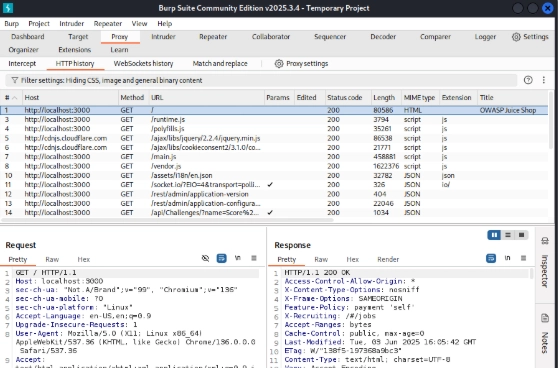
Task: Open the View menu
Action: (x=139, y=24)
